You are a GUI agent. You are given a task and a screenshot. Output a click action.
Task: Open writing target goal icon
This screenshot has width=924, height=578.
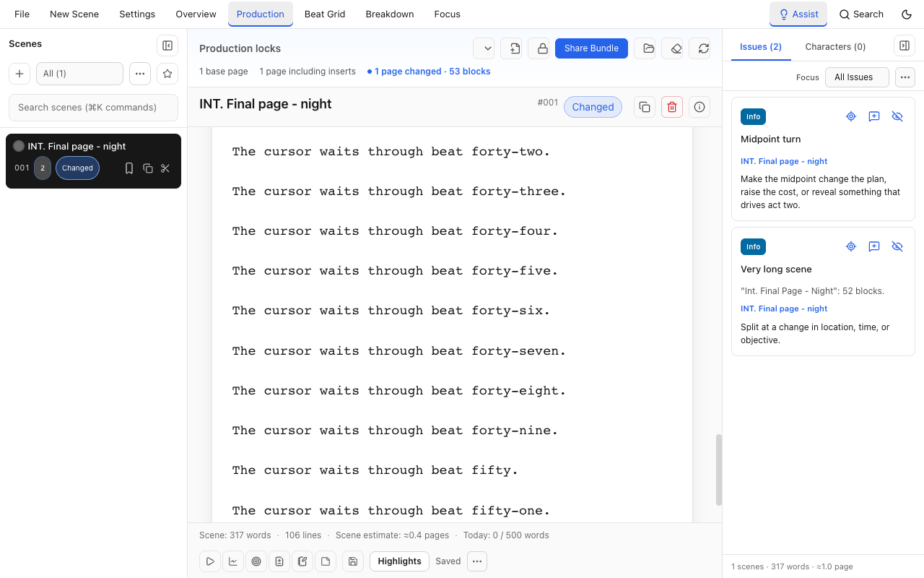pyautogui.click(x=256, y=561)
